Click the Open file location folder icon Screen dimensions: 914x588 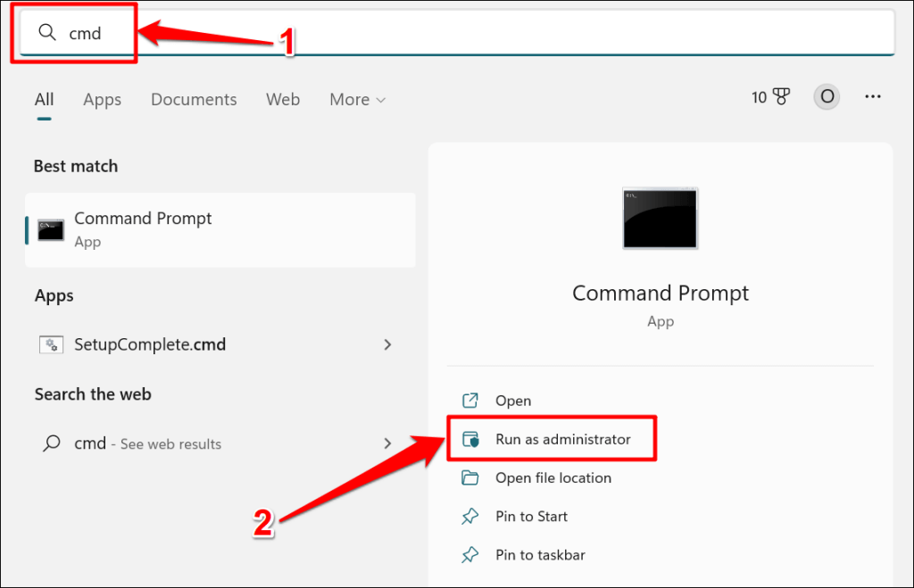coord(470,478)
